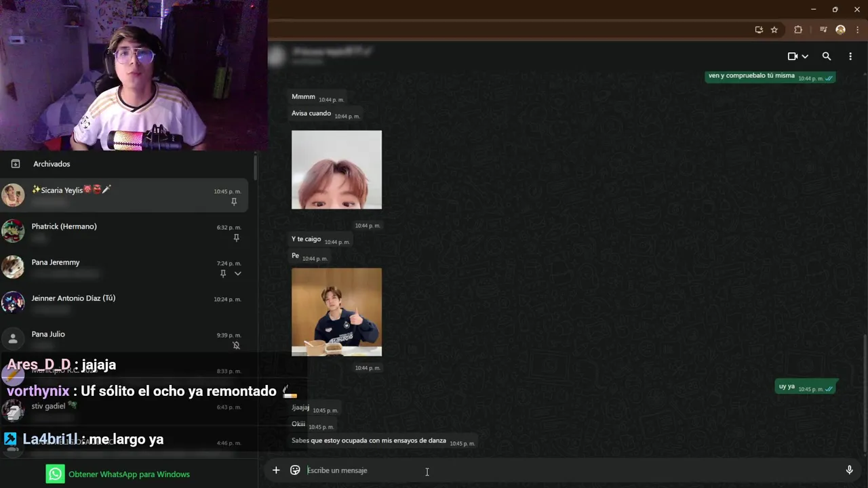Click the muted bell icon on Pana Julio
868x488 pixels.
(x=236, y=345)
